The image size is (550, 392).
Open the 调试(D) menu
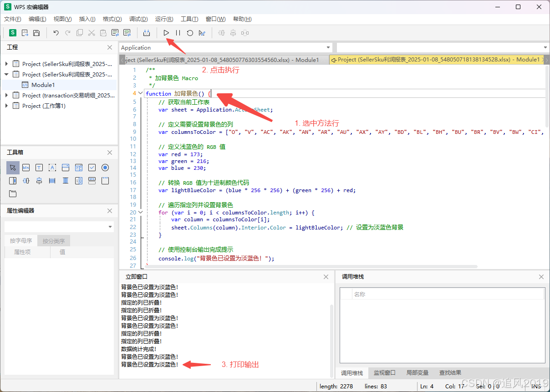pos(138,19)
